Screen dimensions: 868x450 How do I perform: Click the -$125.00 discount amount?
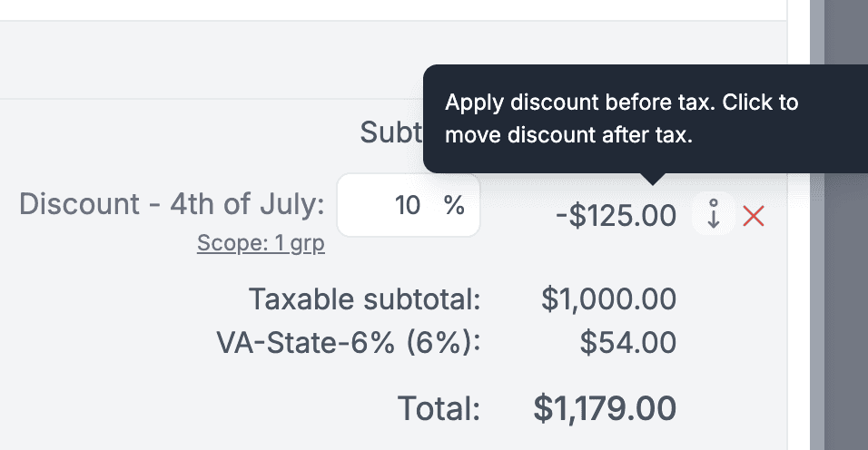coord(616,216)
